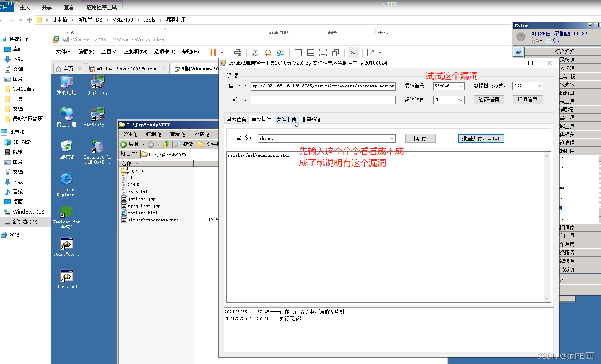Select the Internet Explorer desktop icon

[x=66, y=184]
